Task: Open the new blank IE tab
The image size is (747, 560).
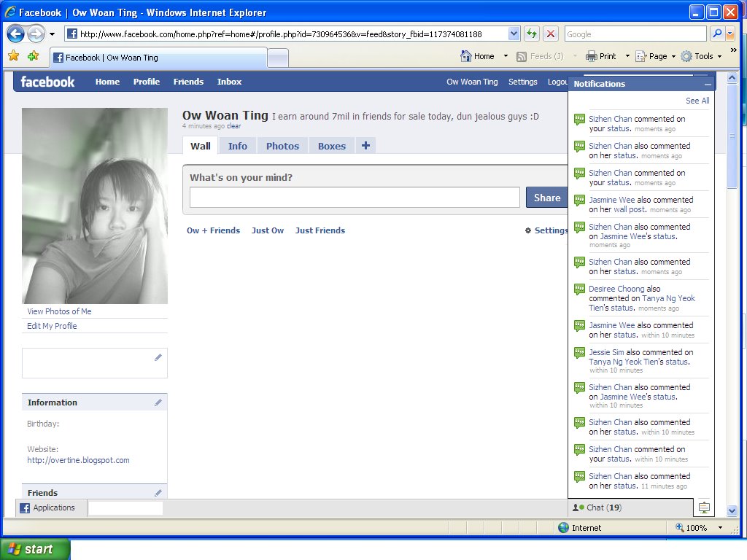Action: (x=278, y=58)
